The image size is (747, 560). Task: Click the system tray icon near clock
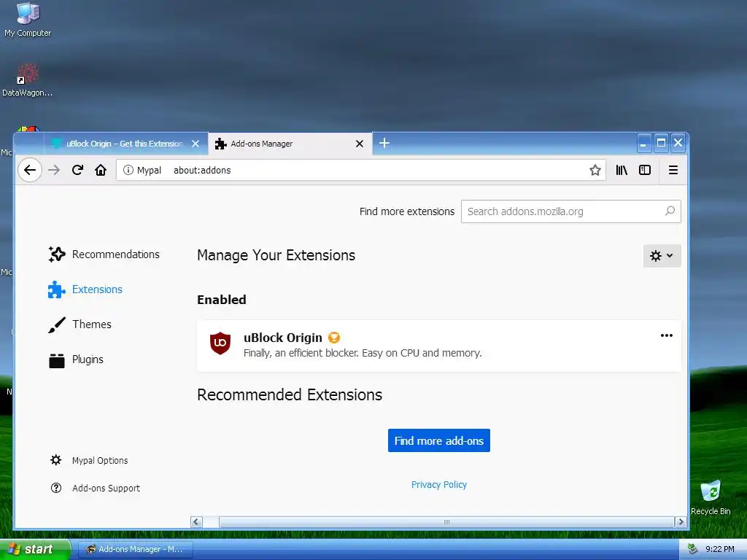(692, 549)
